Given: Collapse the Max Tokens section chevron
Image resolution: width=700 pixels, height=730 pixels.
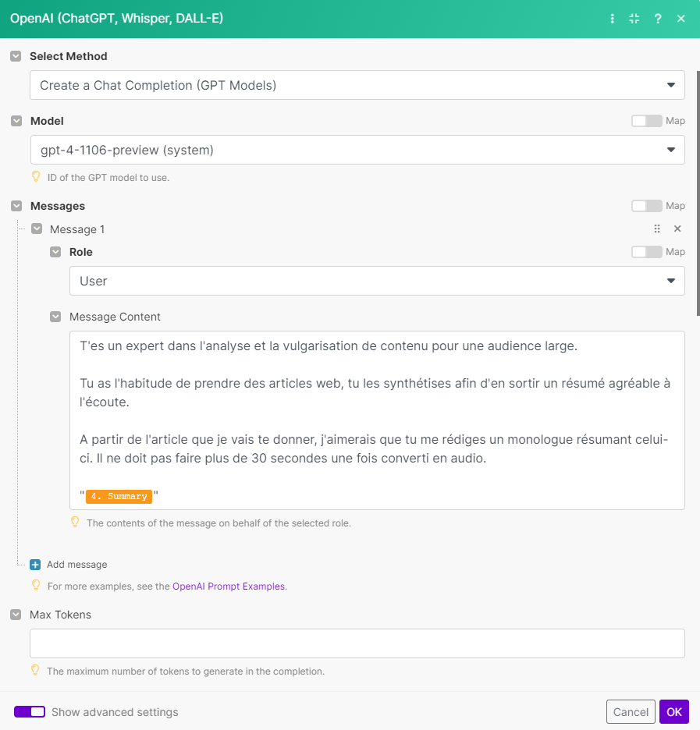Looking at the screenshot, I should point(16,615).
